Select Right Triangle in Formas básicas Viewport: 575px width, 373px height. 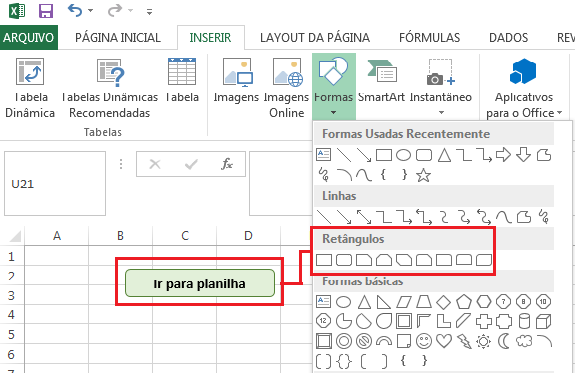pyautogui.click(x=384, y=302)
